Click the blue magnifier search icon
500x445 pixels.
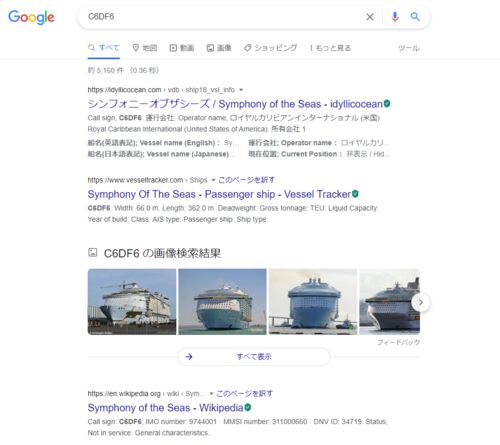click(x=415, y=16)
